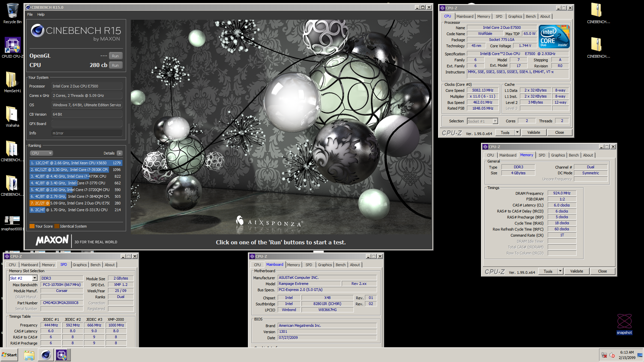Screen dimensions: 644x362
Task: Switch to Bench tab in Mainboard CPU-Z window
Action: click(x=340, y=265)
